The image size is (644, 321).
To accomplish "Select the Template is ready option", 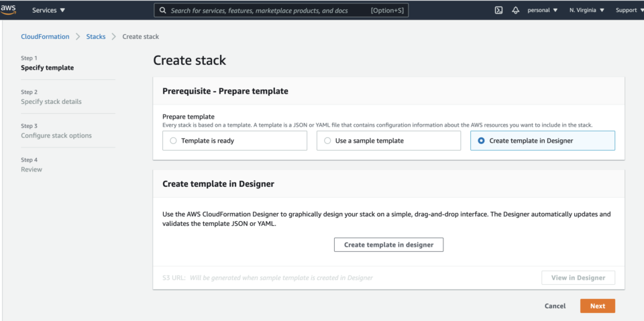I will (235, 141).
